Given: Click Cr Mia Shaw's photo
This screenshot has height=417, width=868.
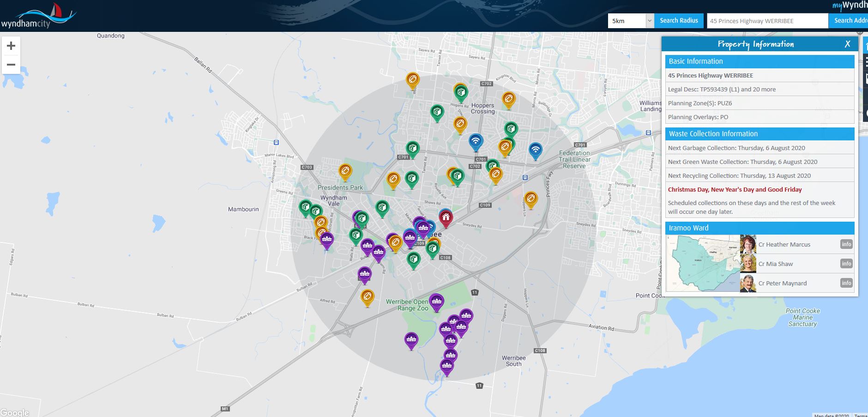Looking at the screenshot, I should [x=748, y=264].
